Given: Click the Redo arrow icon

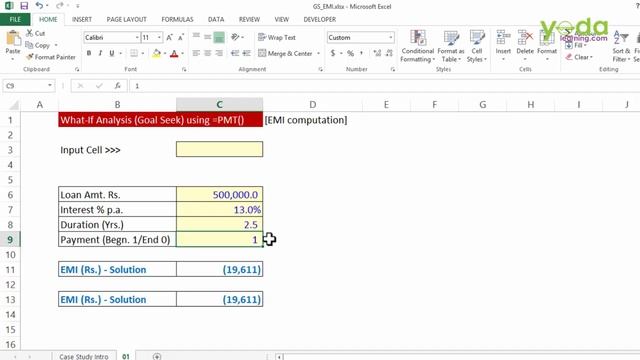Looking at the screenshot, I should pos(60,6).
